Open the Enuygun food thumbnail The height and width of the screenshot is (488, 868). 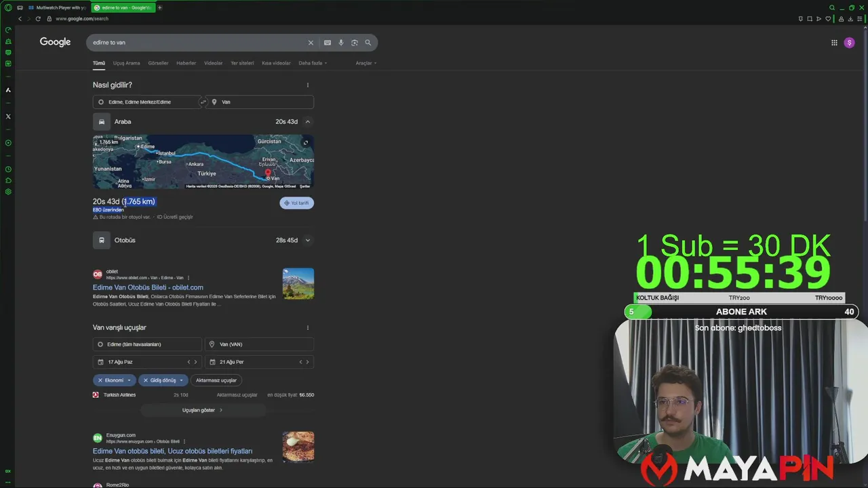click(x=298, y=447)
